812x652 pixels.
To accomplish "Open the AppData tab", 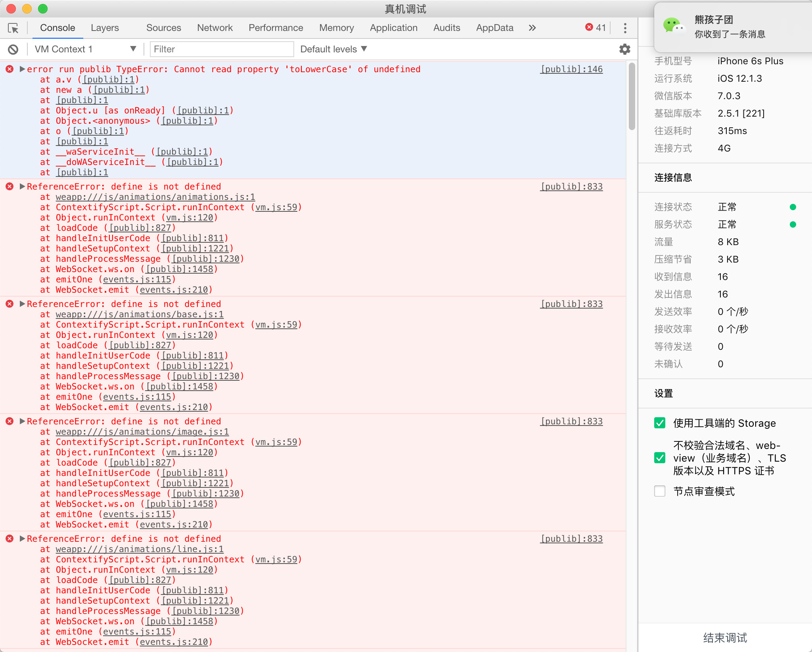I will 494,28.
